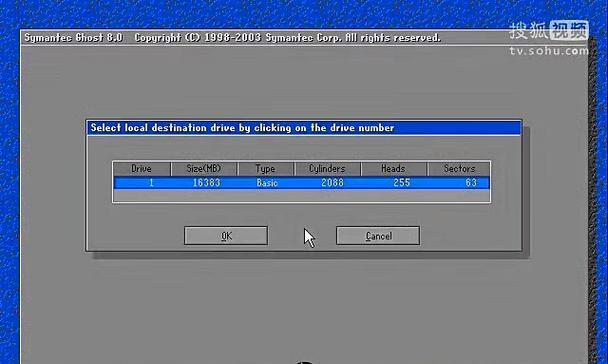The width and height of the screenshot is (608, 364).
Task: Click the 'Select local destination drive' title bar
Action: [304, 128]
